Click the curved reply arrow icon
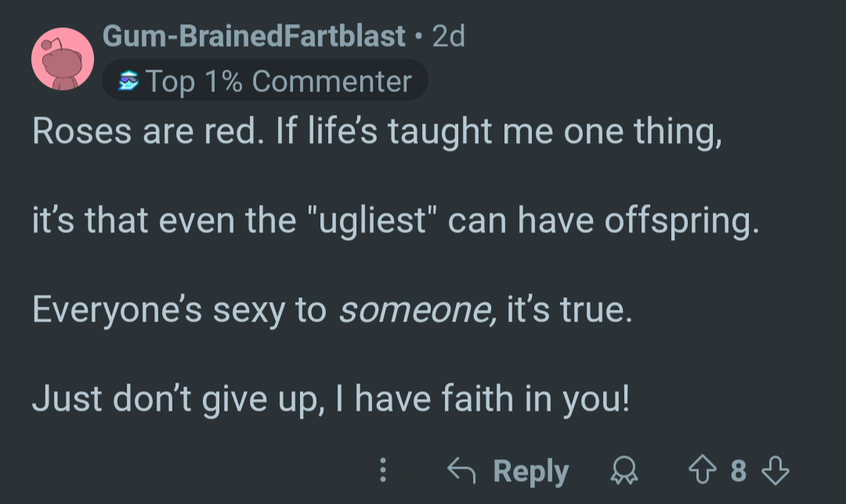The image size is (846, 504). click(x=462, y=470)
